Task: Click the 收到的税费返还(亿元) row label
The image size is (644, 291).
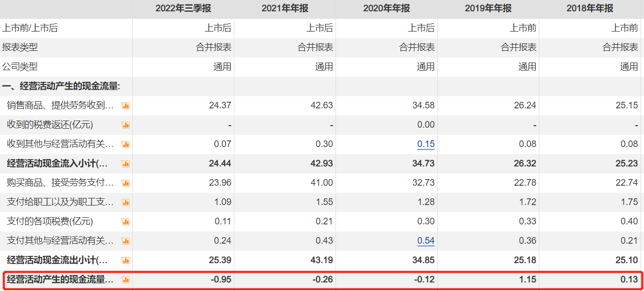Action: [50, 125]
